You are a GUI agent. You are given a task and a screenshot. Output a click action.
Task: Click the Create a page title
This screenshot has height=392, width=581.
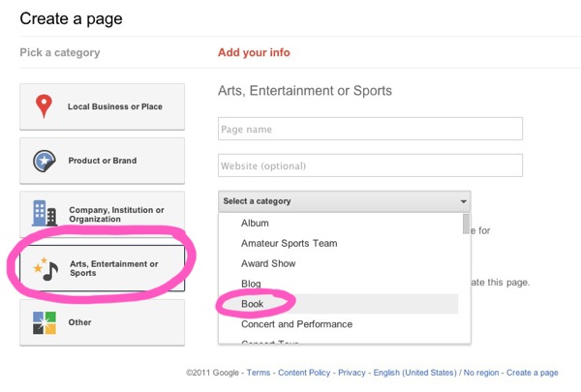click(71, 18)
